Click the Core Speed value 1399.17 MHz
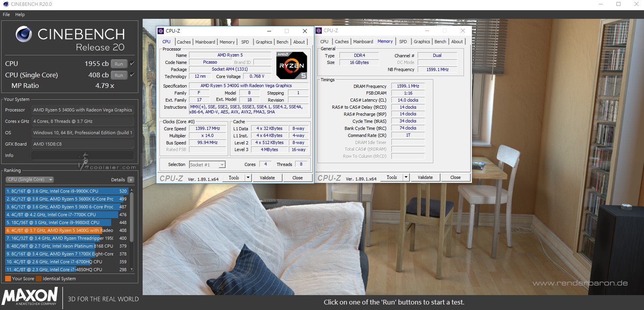This screenshot has width=644, height=310. pyautogui.click(x=208, y=129)
